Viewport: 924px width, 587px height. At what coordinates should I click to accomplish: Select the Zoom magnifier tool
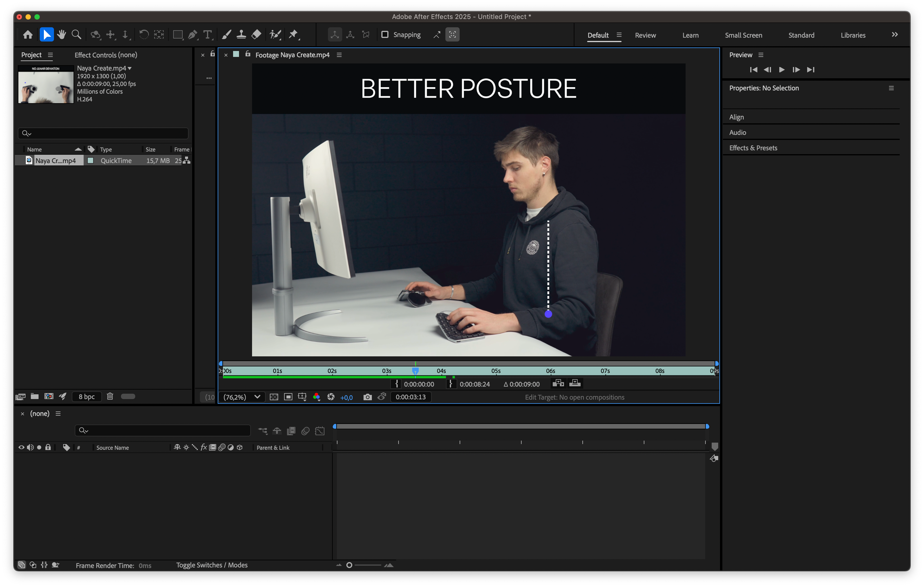click(x=77, y=34)
